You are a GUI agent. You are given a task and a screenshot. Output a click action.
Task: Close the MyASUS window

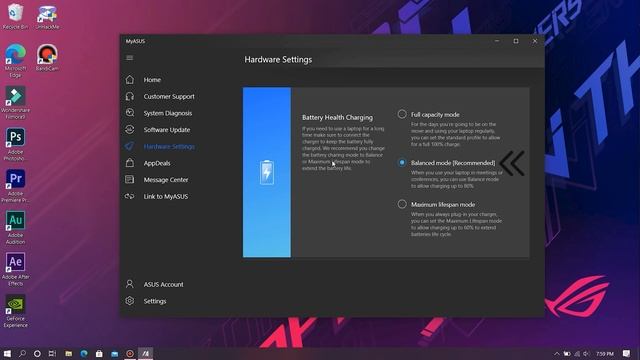[x=535, y=41]
